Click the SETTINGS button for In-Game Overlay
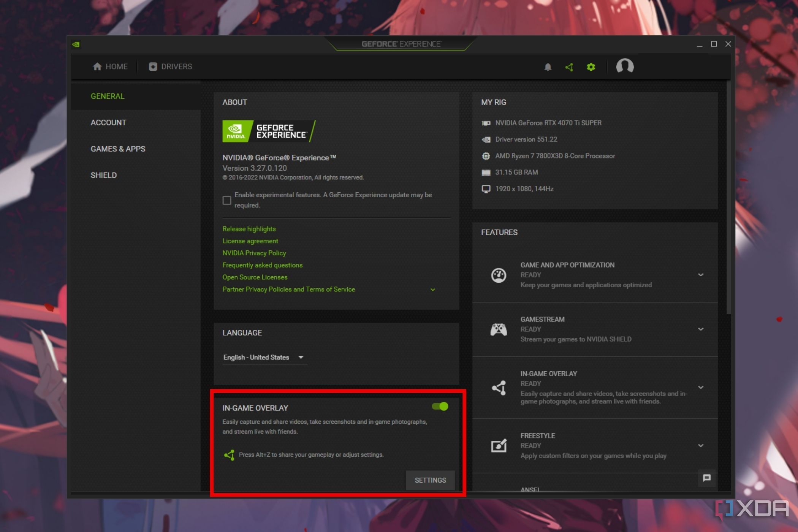The height and width of the screenshot is (532, 798). (x=430, y=480)
